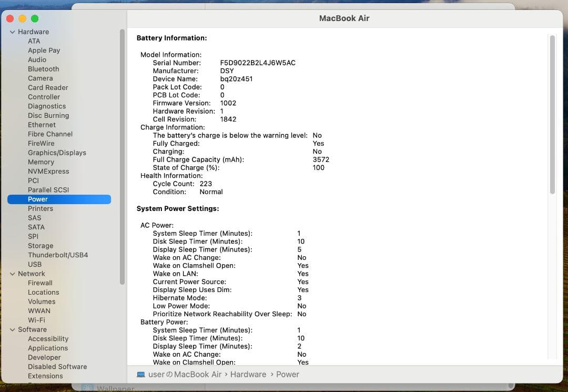Select Controller in the sidebar

click(44, 97)
